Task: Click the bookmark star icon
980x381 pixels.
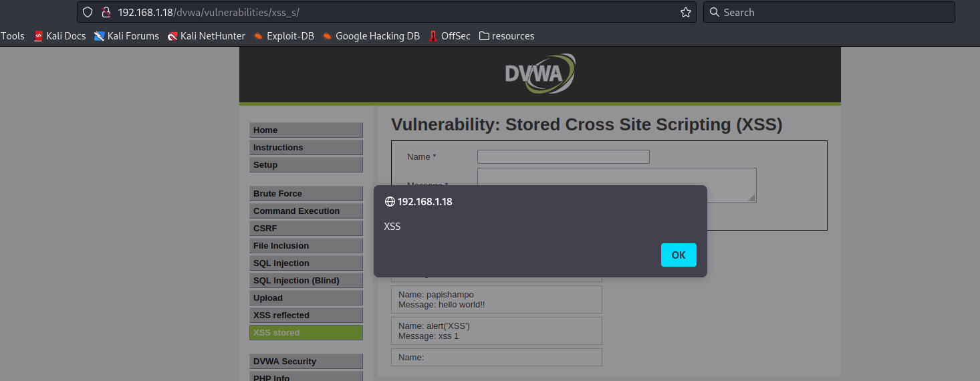Action: click(685, 12)
